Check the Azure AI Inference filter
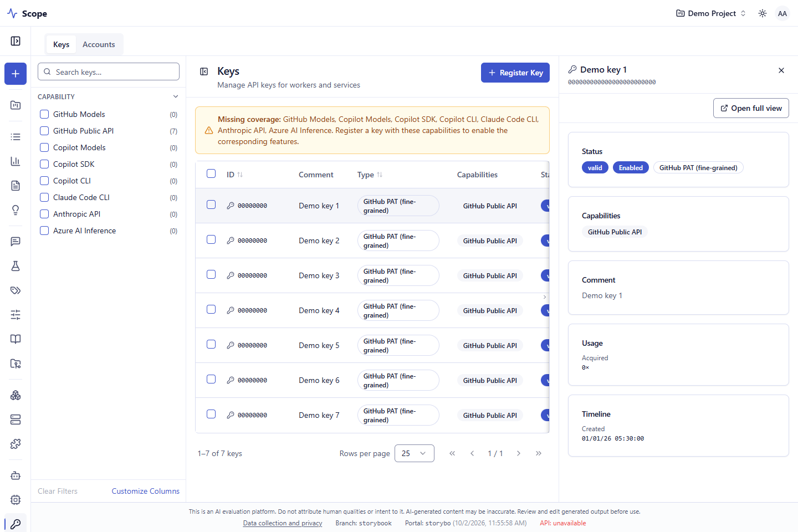The image size is (798, 532). [44, 231]
